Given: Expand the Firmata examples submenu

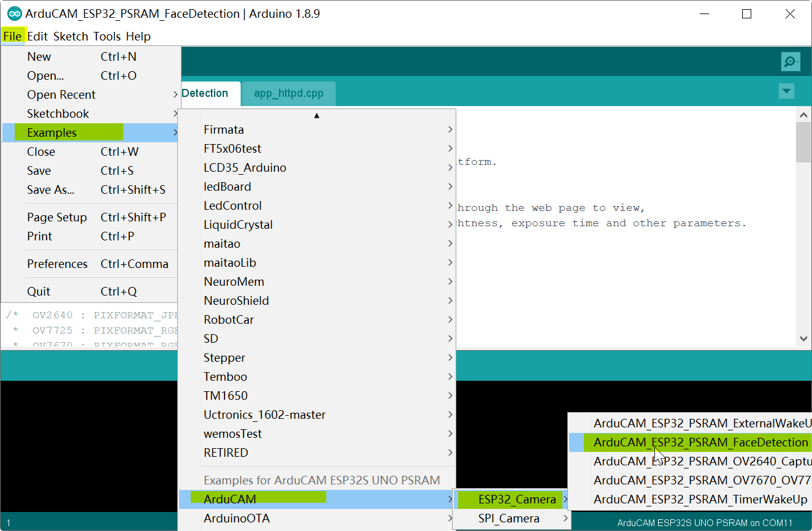Looking at the screenshot, I should pyautogui.click(x=317, y=129).
